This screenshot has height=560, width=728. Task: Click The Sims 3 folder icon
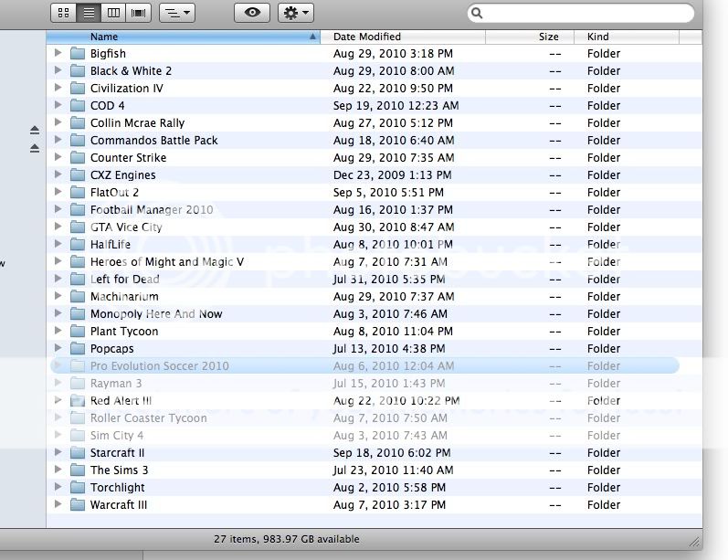[x=78, y=470]
